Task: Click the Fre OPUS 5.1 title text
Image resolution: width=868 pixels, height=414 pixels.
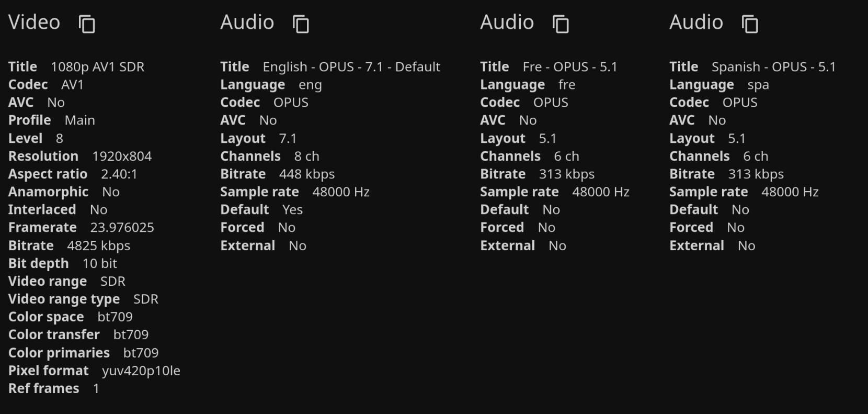Action: click(569, 67)
